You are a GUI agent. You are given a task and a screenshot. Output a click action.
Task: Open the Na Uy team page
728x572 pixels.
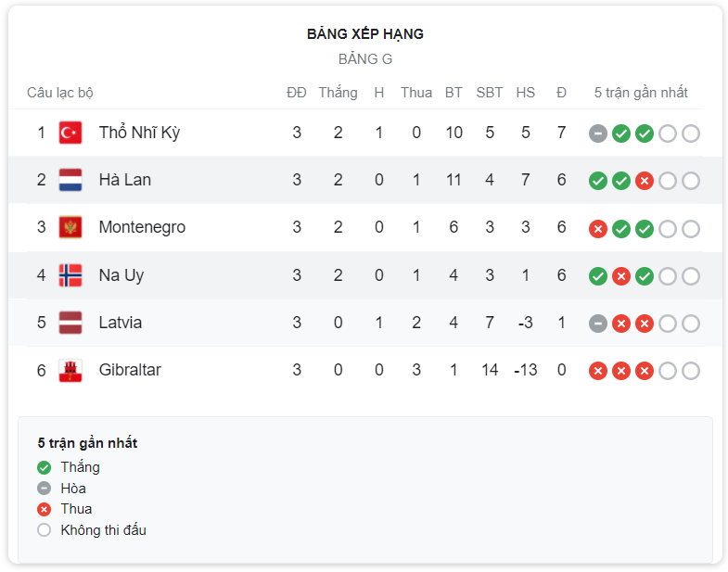[x=121, y=275]
